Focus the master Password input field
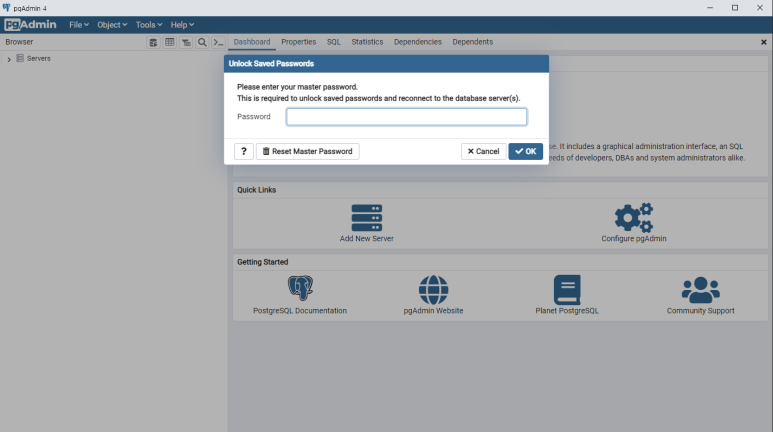The image size is (773, 432). (x=406, y=117)
